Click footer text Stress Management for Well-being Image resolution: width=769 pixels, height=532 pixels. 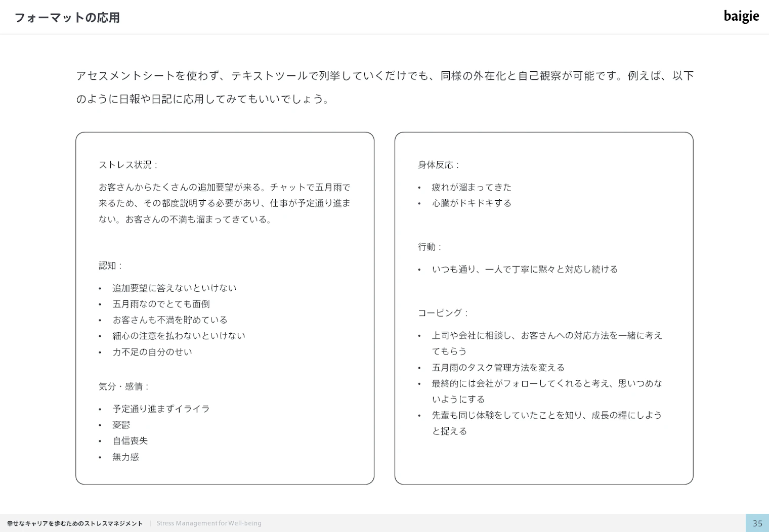pyautogui.click(x=209, y=523)
